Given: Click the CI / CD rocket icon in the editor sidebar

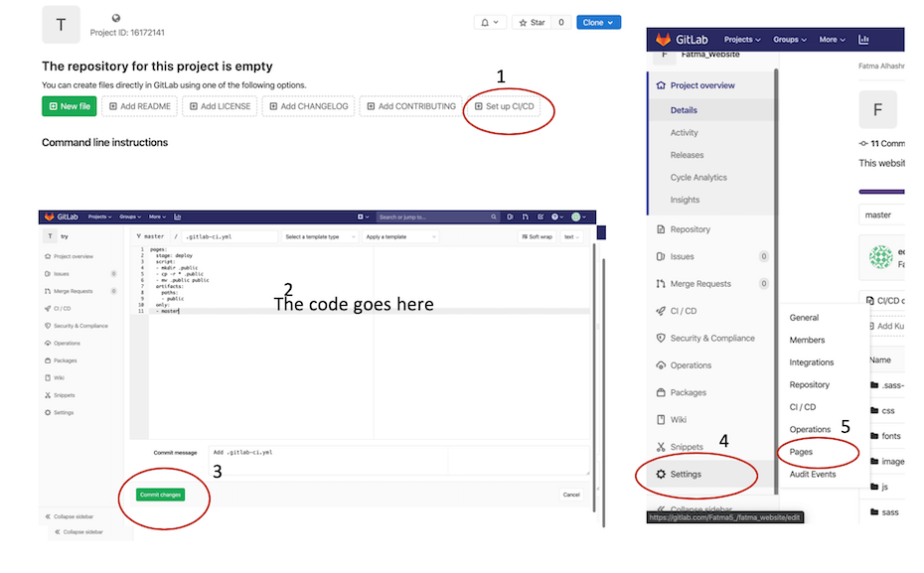Looking at the screenshot, I should [48, 309].
